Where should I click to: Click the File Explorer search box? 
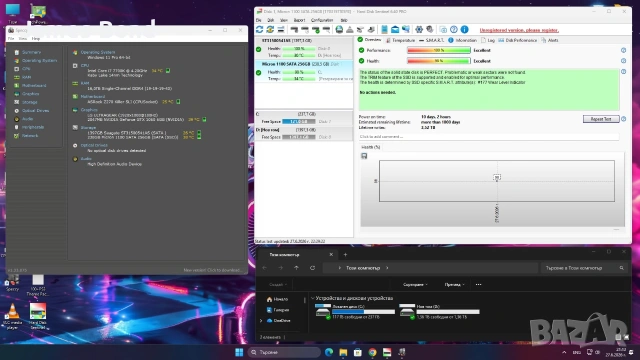pos(584,268)
